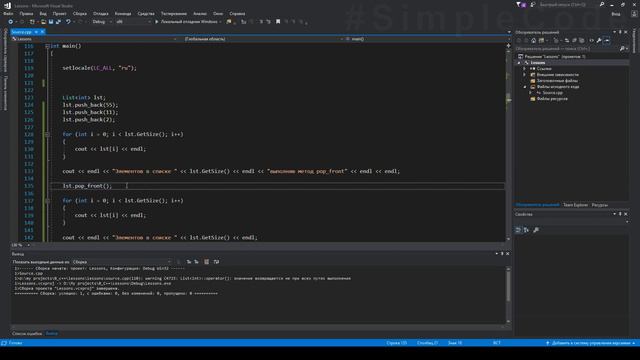
Task: Collapse the Файлы исходного кода folder
Action: point(525,87)
